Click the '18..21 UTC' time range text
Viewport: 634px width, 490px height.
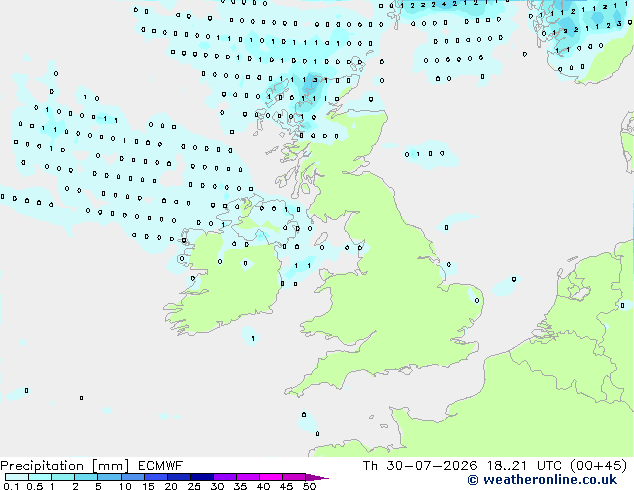[x=524, y=466]
